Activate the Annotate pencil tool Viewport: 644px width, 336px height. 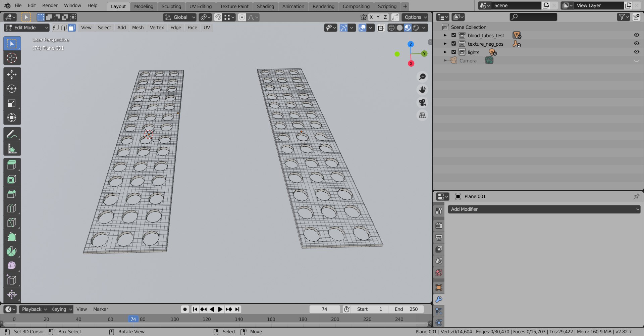12,134
